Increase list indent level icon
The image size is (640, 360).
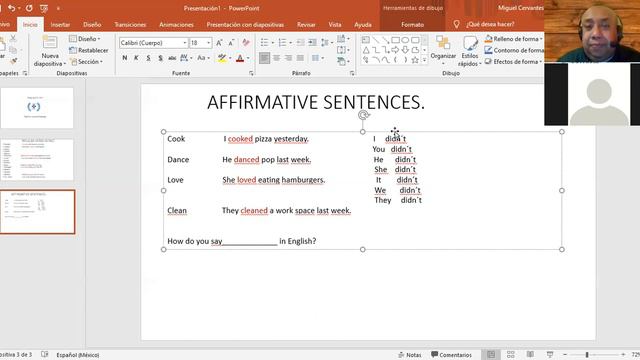(x=312, y=42)
